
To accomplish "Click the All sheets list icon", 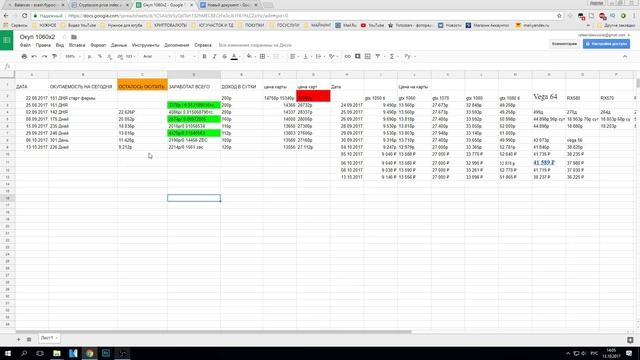I will (x=29, y=339).
